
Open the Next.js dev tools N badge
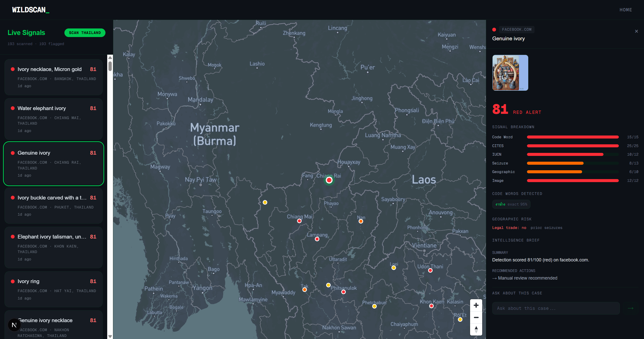tap(14, 325)
